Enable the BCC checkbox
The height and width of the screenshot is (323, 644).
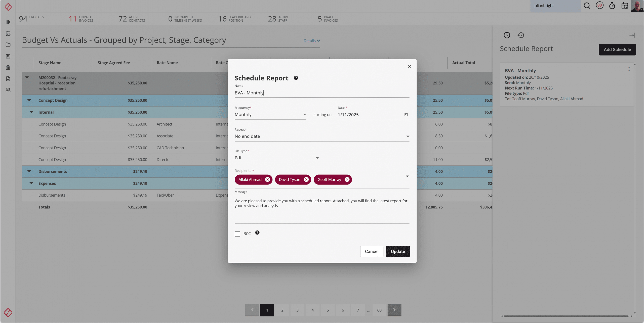pos(237,234)
